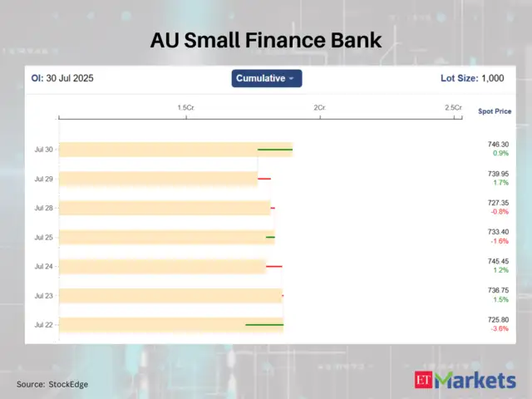Select the Jul 25 OI bar

pyautogui.click(x=166, y=237)
